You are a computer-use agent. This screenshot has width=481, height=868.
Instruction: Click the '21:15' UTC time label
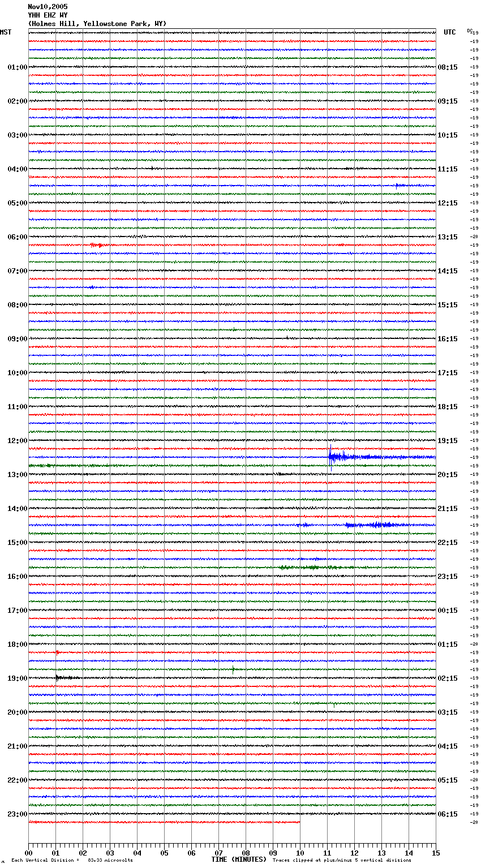click(448, 509)
